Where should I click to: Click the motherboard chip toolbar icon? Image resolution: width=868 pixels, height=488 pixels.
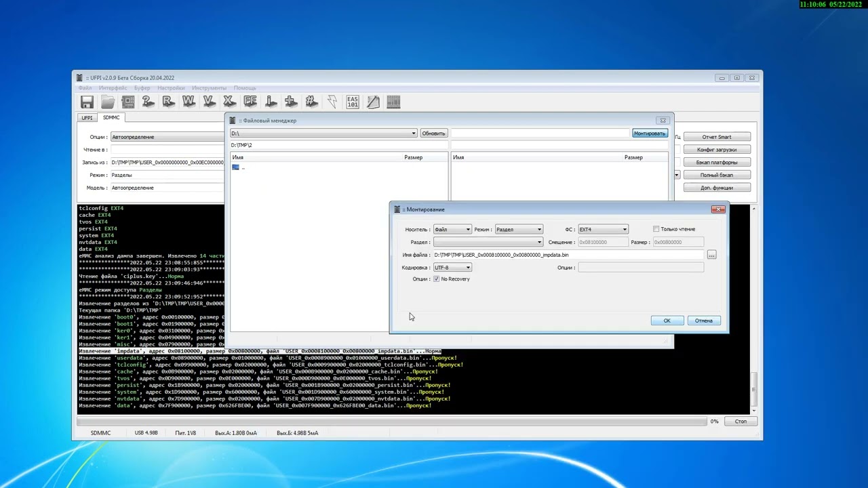pos(128,102)
